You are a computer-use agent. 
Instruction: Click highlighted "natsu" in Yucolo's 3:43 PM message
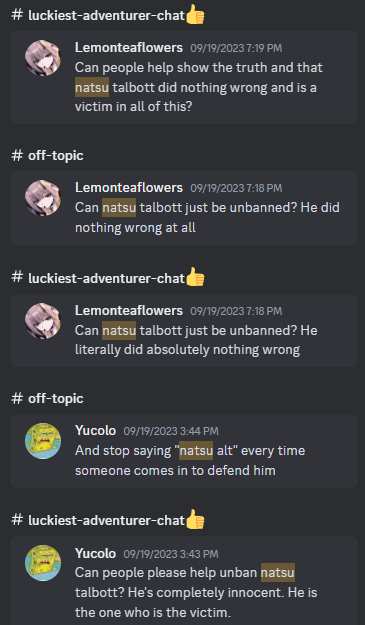pyautogui.click(x=278, y=572)
